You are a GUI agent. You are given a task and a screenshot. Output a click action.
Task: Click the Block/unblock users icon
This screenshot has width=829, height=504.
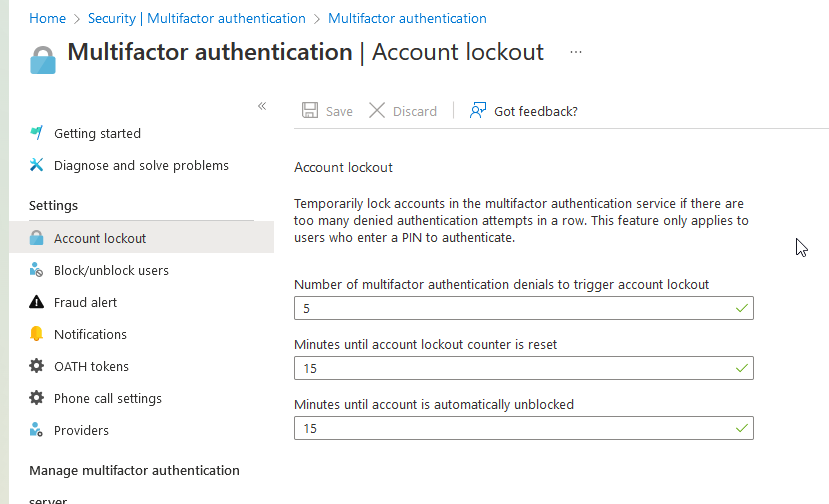tap(37, 270)
